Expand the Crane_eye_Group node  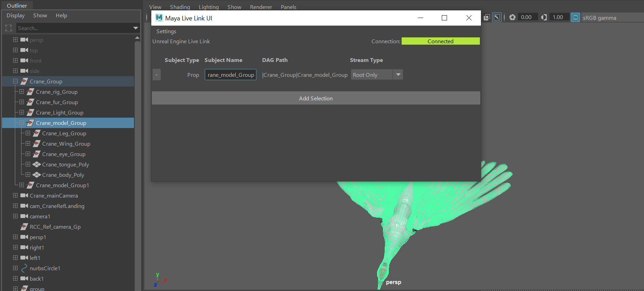coord(28,154)
